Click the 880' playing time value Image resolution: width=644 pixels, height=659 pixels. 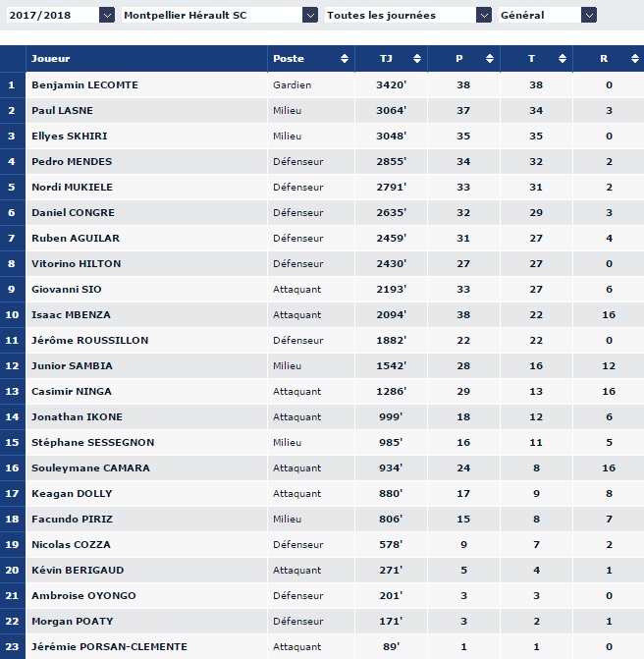[x=391, y=493]
